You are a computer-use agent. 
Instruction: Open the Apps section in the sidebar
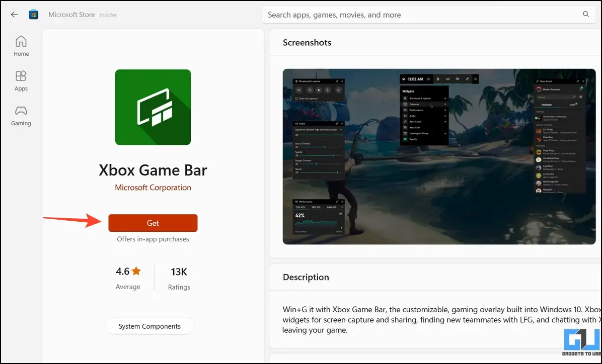(x=21, y=81)
